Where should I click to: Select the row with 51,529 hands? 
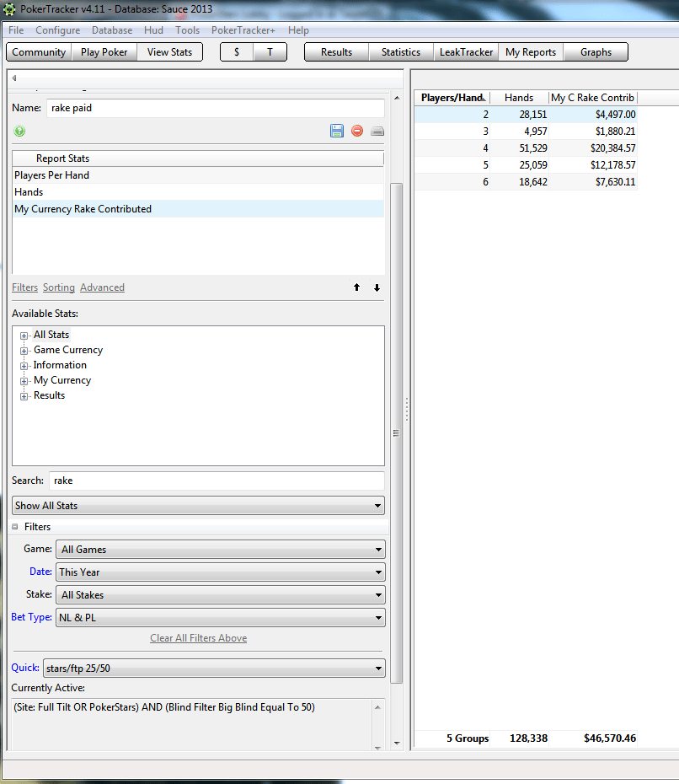[x=526, y=148]
